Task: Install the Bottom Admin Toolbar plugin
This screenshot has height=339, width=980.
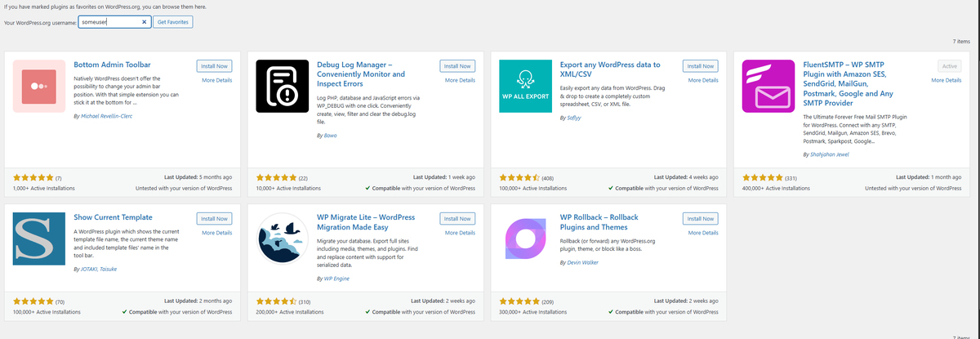Action: 214,65
